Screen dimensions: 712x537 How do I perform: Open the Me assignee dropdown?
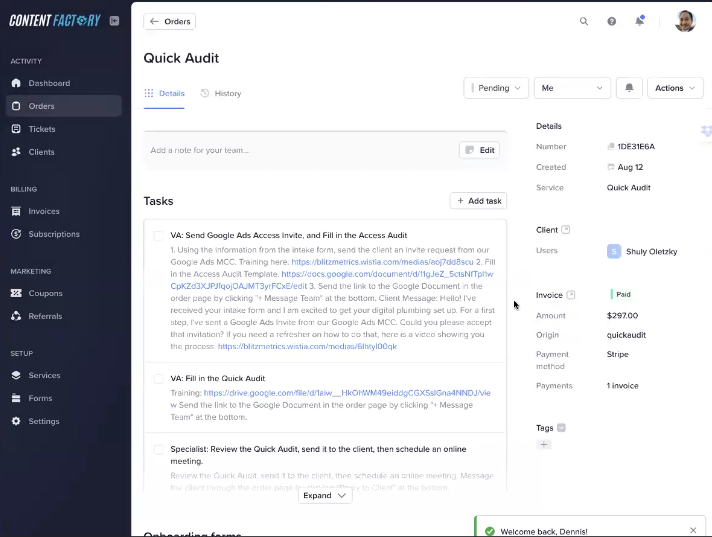pyautogui.click(x=572, y=88)
